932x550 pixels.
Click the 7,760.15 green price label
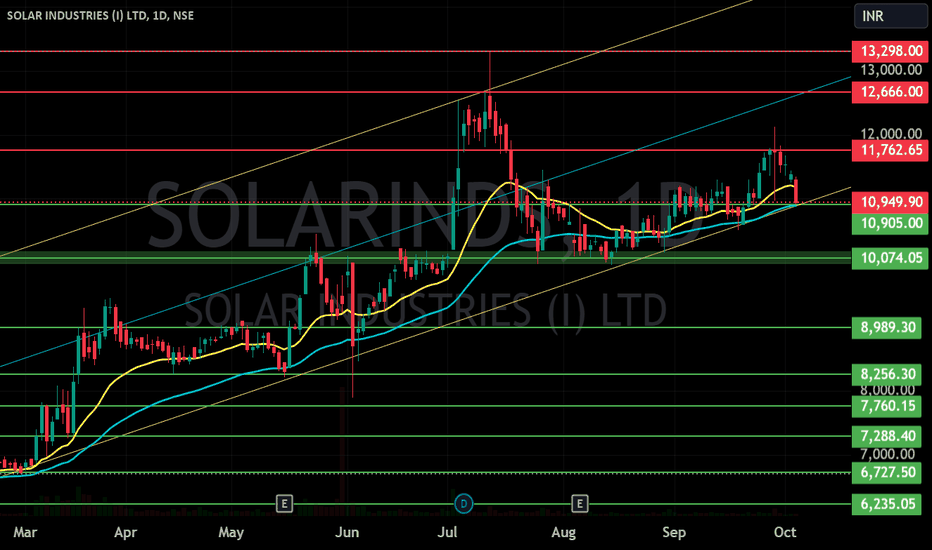click(x=886, y=407)
